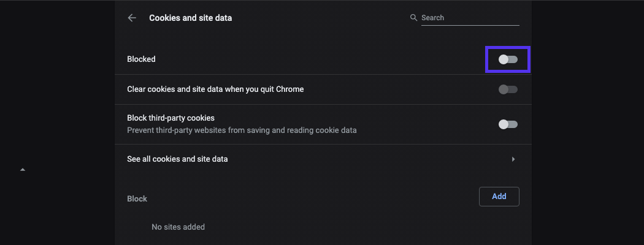Click the Block section heading

click(137, 199)
